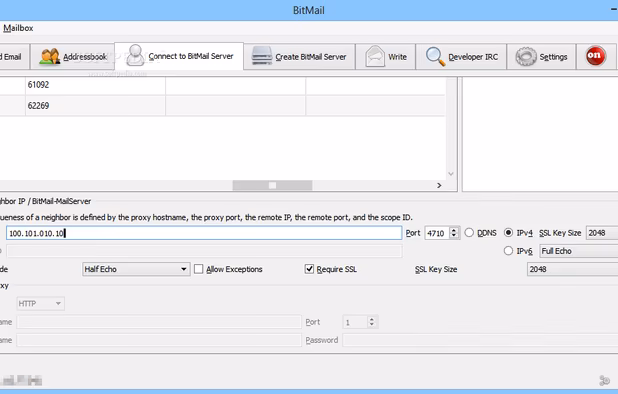Click the status icon at bottom right
Image resolution: width=618 pixels, height=394 pixels.
(x=605, y=380)
